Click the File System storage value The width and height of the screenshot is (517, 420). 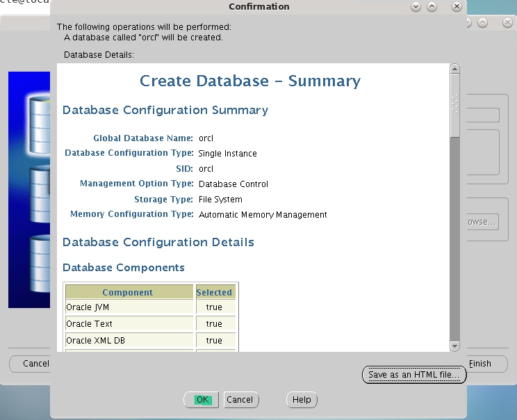[x=220, y=200]
